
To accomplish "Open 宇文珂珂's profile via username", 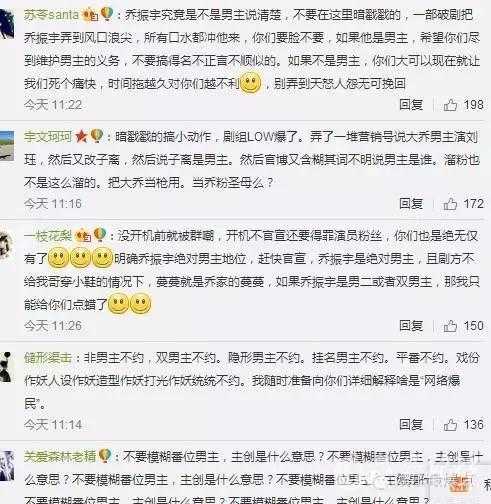I will [48, 137].
